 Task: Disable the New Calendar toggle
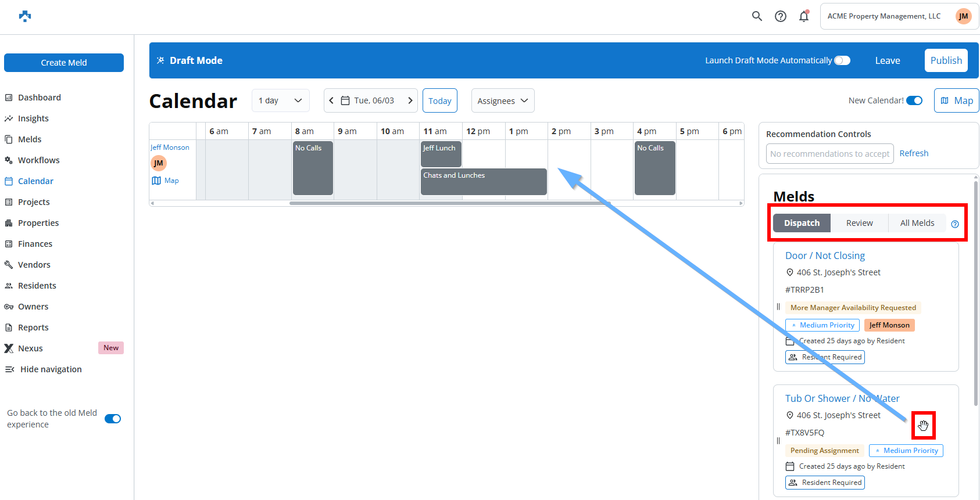(914, 100)
